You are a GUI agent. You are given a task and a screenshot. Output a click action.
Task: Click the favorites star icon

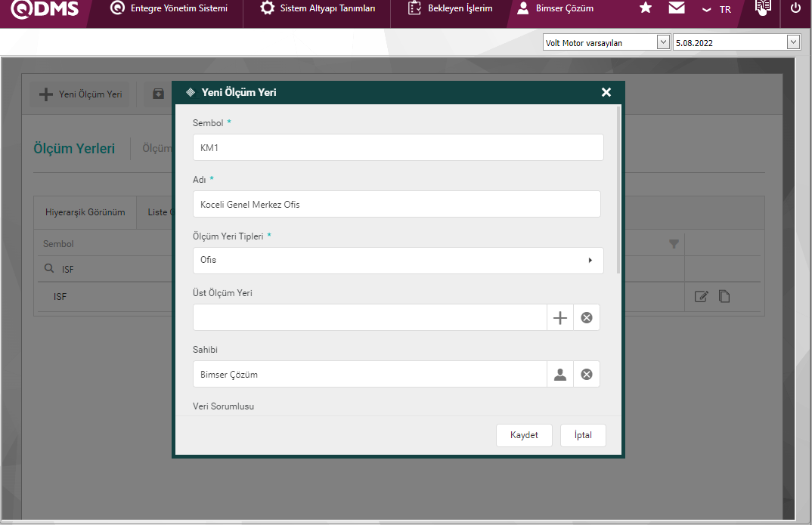tap(645, 8)
